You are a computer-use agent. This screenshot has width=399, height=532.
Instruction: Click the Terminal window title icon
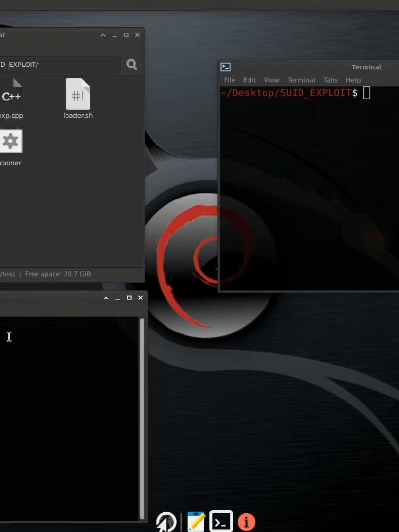(x=225, y=67)
